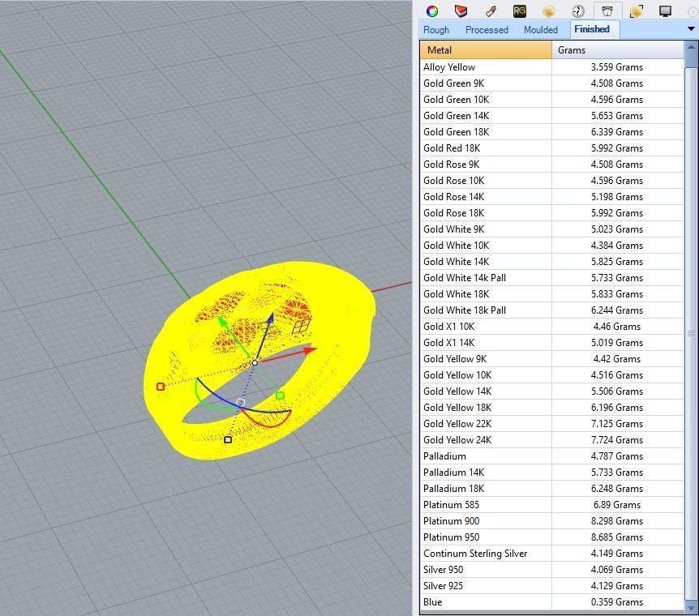Click the metal list vertical scrollbar thumb
The width and height of the screenshot is (699, 616).
(691, 332)
